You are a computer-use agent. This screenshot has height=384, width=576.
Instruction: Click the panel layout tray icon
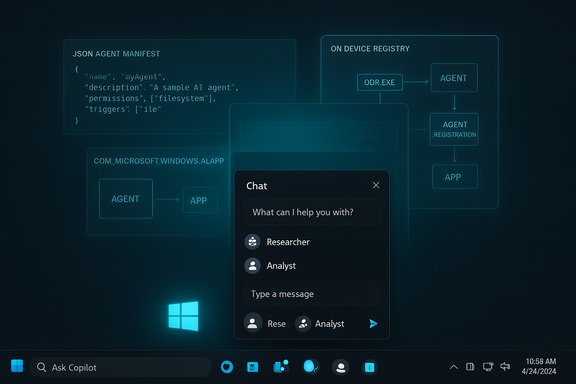pos(470,366)
